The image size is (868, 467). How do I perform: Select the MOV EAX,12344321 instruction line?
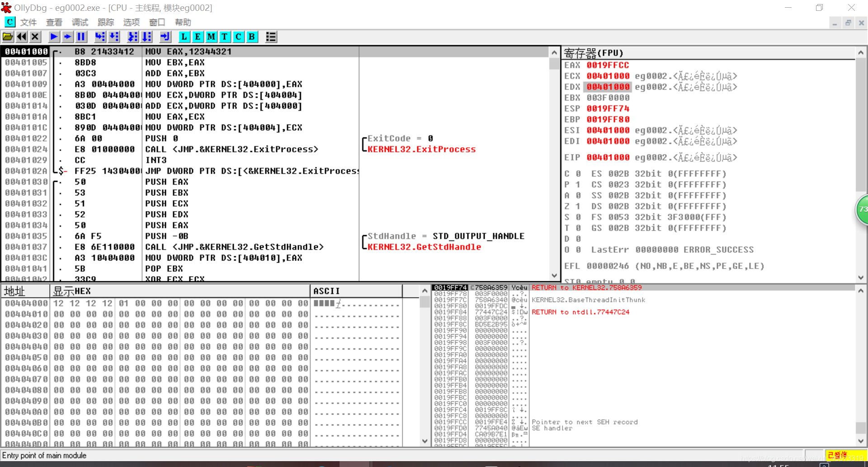(275, 52)
